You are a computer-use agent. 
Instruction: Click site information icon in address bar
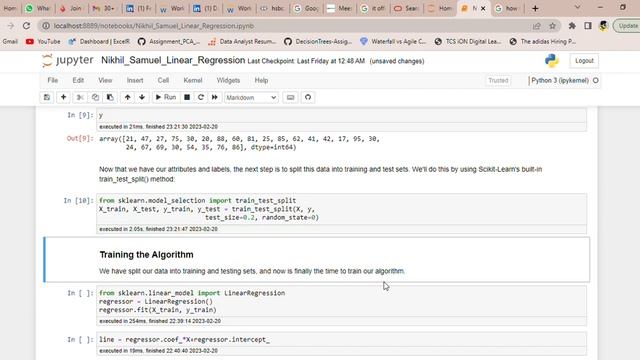click(46, 26)
